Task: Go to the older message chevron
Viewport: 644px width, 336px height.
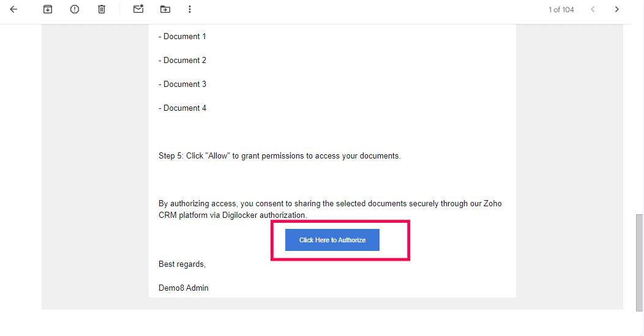Action: click(x=616, y=9)
